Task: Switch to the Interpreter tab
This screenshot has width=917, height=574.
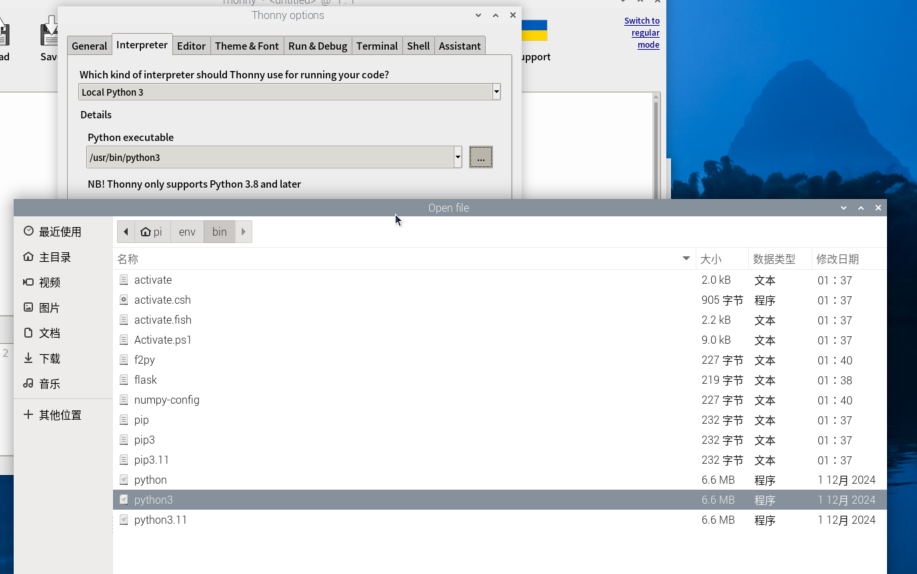Action: (x=142, y=44)
